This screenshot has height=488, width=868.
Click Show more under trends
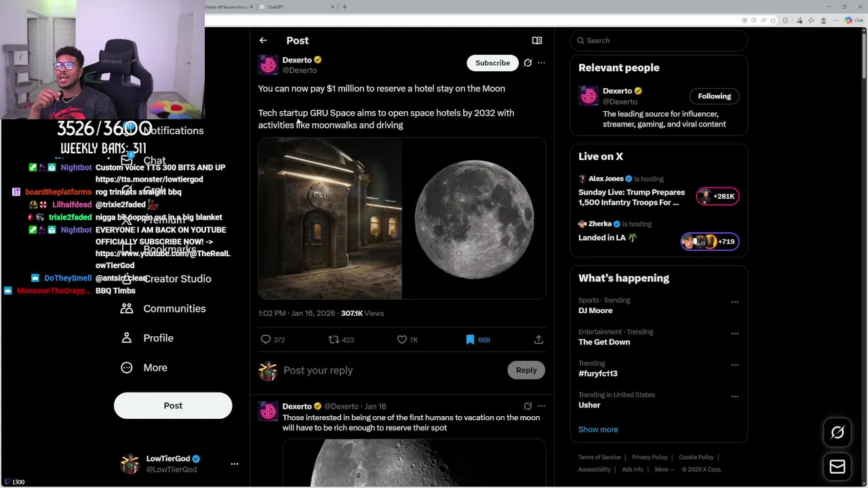pos(598,429)
